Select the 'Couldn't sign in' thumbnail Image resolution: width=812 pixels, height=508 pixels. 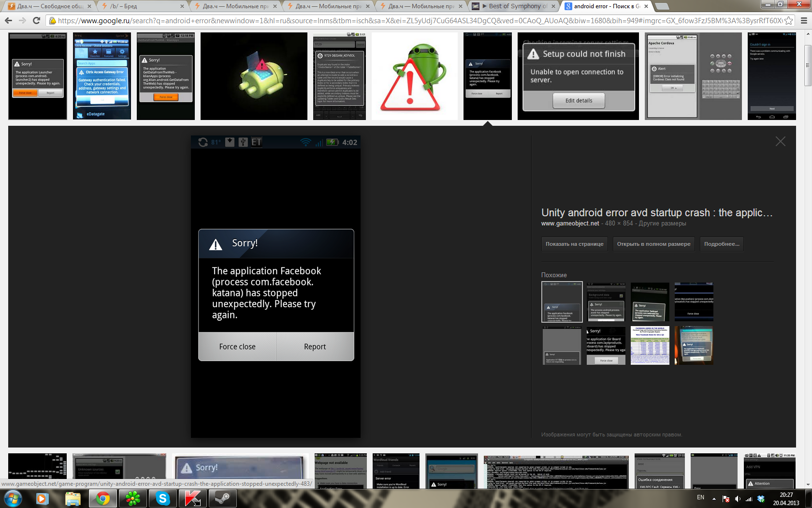771,76
